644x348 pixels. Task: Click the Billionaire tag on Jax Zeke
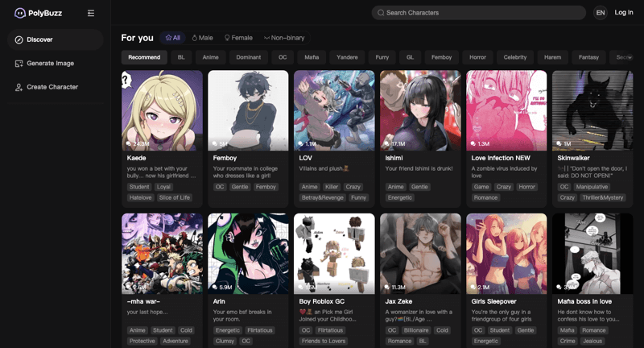(417, 330)
